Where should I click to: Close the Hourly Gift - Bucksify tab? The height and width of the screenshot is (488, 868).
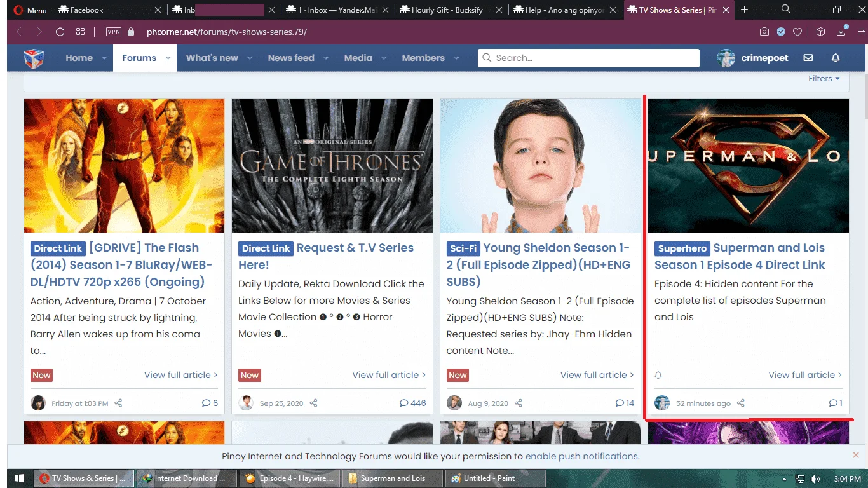tap(499, 10)
